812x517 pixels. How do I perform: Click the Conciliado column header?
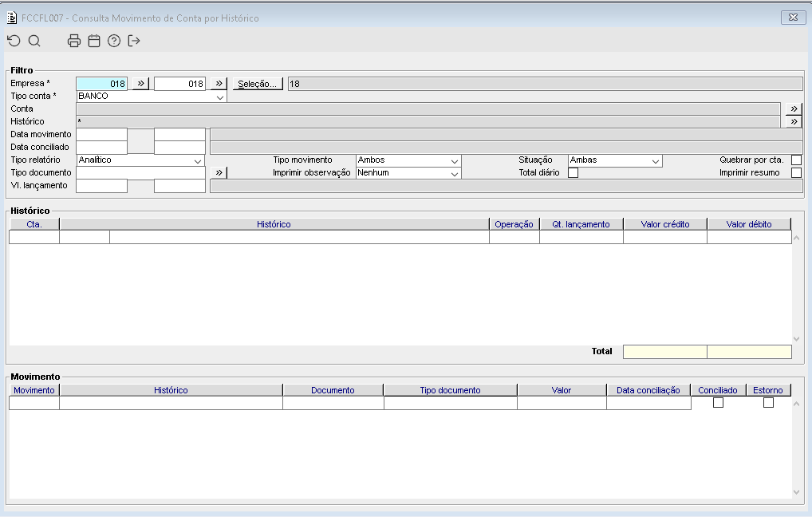(718, 390)
